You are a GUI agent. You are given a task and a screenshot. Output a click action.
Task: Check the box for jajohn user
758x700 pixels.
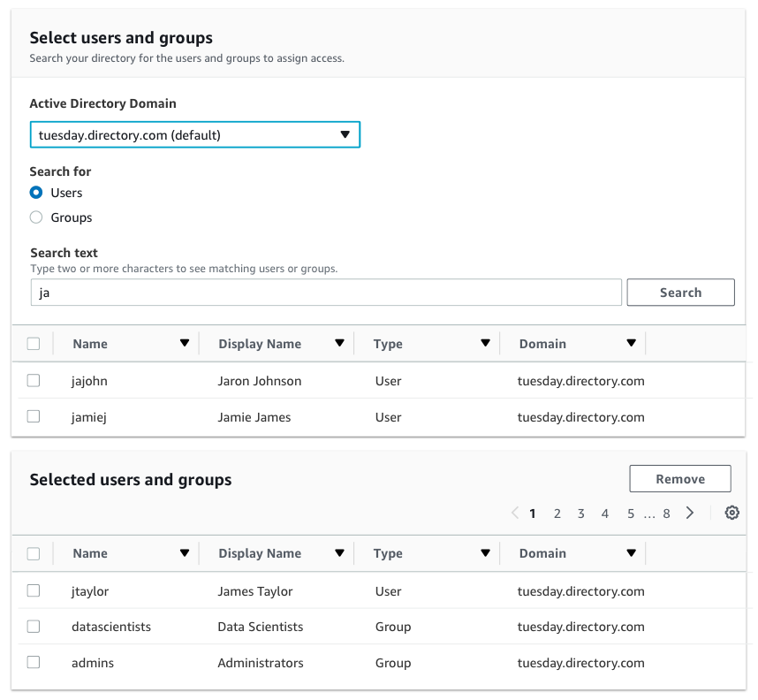tap(34, 381)
